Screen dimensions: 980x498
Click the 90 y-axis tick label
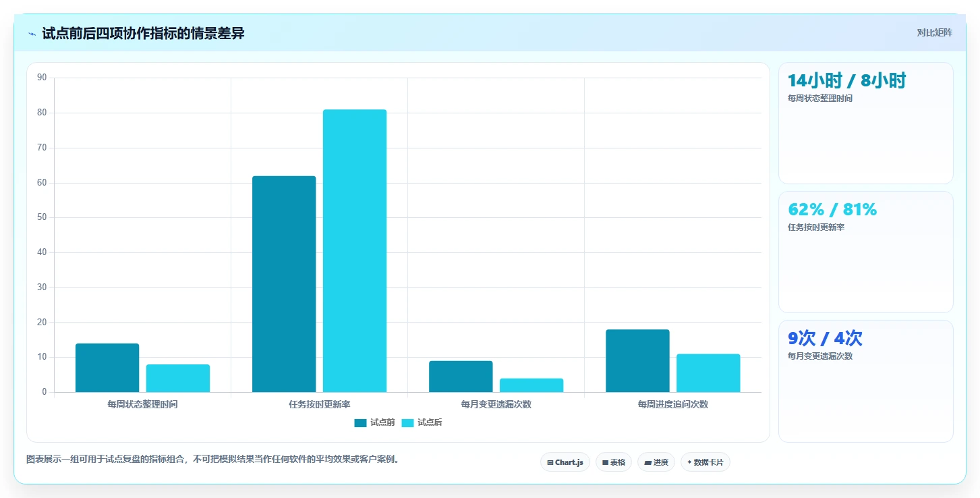tap(42, 78)
